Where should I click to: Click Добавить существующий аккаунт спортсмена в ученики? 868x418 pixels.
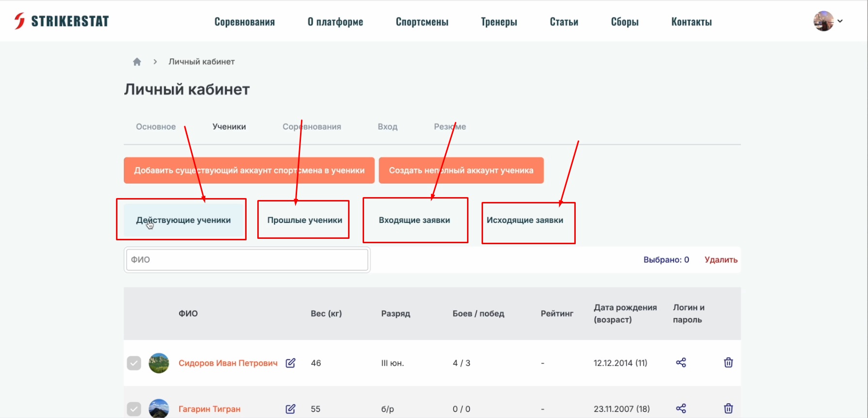pyautogui.click(x=249, y=170)
